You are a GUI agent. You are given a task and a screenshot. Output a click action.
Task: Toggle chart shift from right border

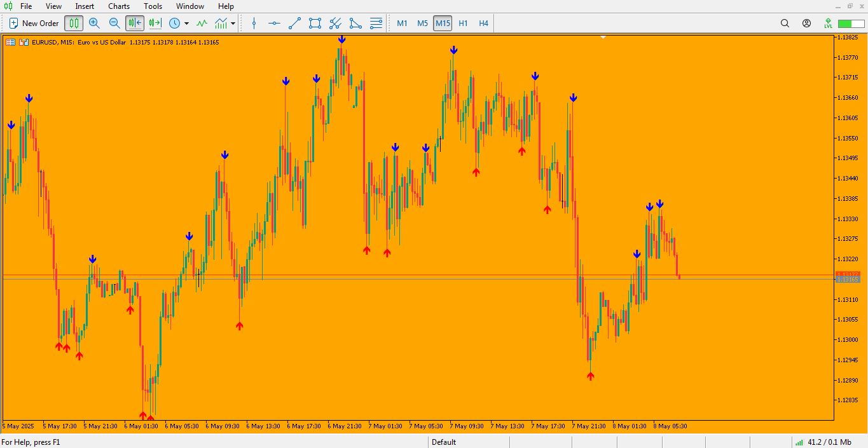(155, 24)
